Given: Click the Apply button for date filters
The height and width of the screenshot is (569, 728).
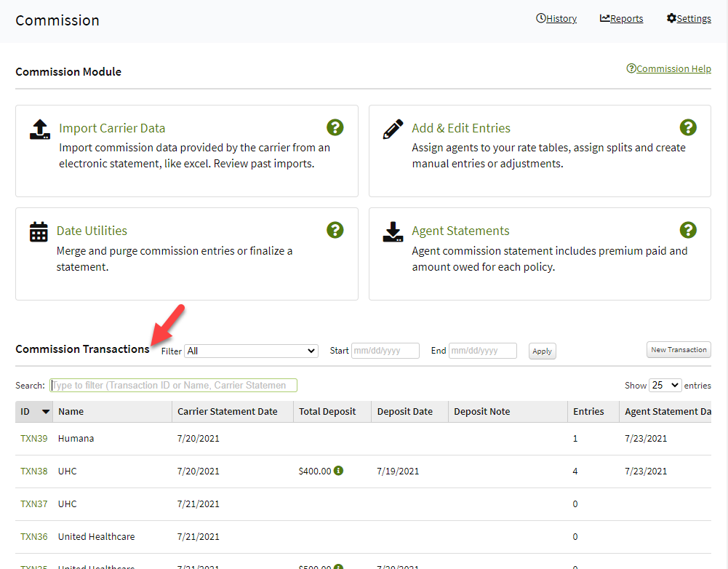Looking at the screenshot, I should pyautogui.click(x=542, y=351).
